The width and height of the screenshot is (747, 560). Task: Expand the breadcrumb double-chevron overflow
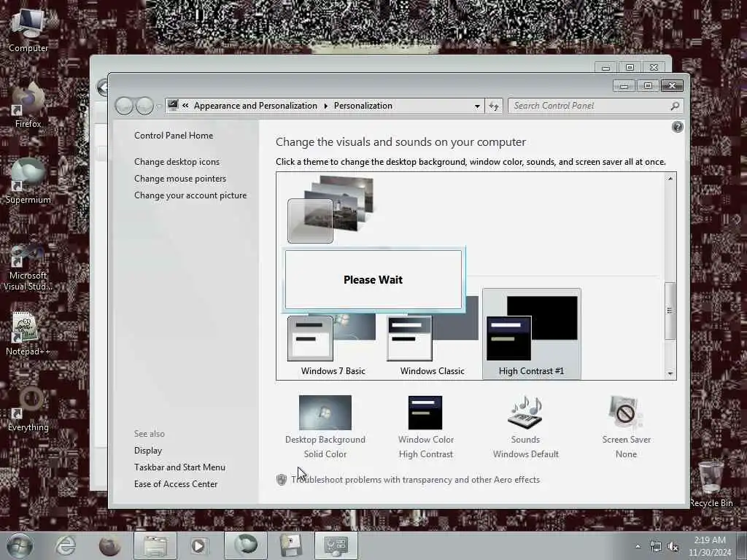pos(185,106)
